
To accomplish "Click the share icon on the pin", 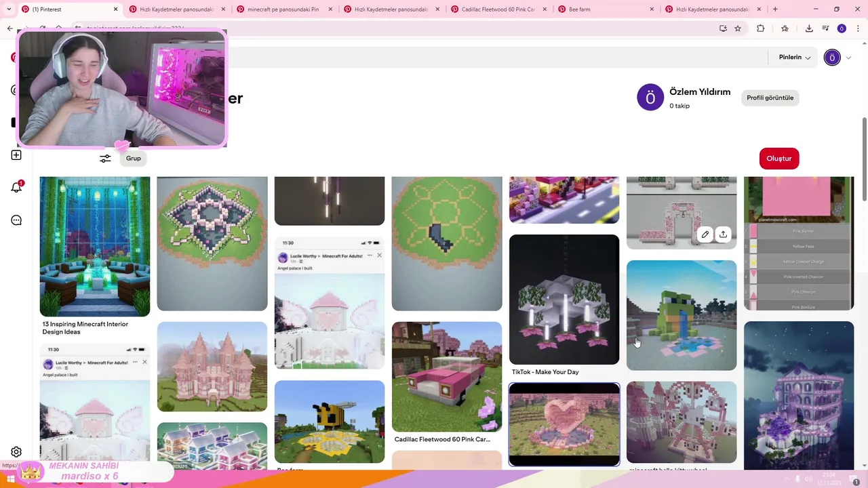I will 723,235.
